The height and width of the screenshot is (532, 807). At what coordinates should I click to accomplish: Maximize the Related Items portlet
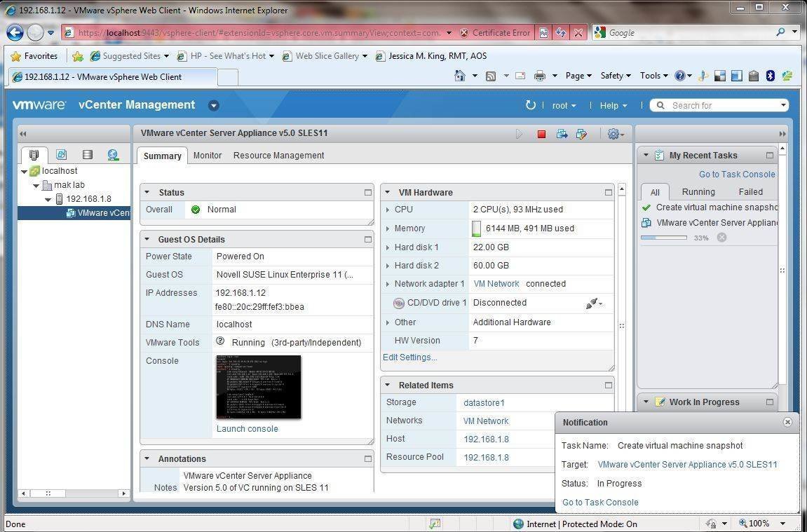pos(609,385)
